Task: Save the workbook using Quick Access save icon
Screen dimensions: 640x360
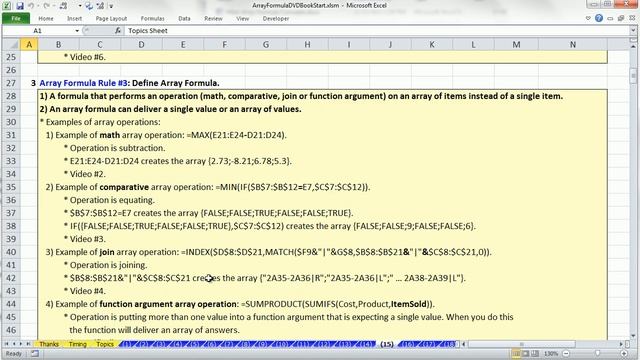Action: pos(20,6)
